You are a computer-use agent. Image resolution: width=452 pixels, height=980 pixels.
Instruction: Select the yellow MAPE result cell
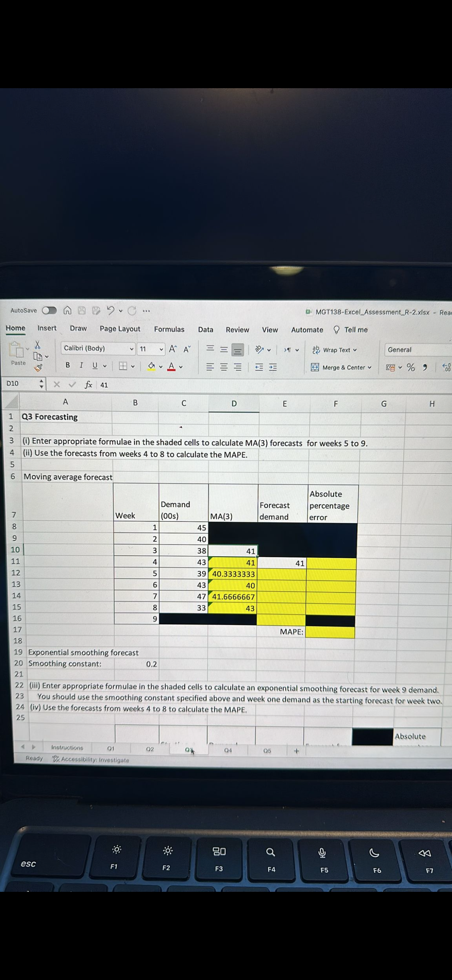pos(330,632)
